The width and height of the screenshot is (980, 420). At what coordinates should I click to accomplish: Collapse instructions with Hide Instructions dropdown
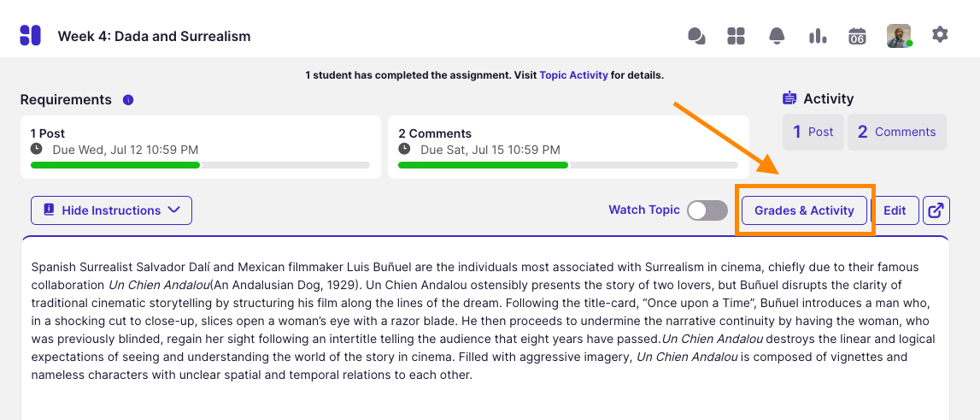point(111,210)
